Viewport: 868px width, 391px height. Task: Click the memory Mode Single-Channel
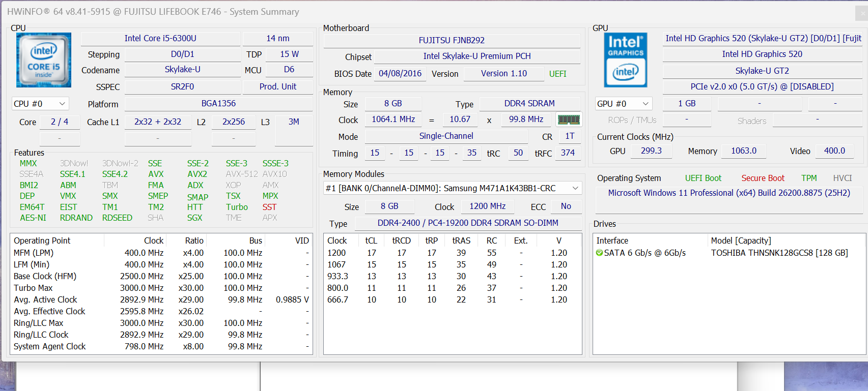coord(446,136)
